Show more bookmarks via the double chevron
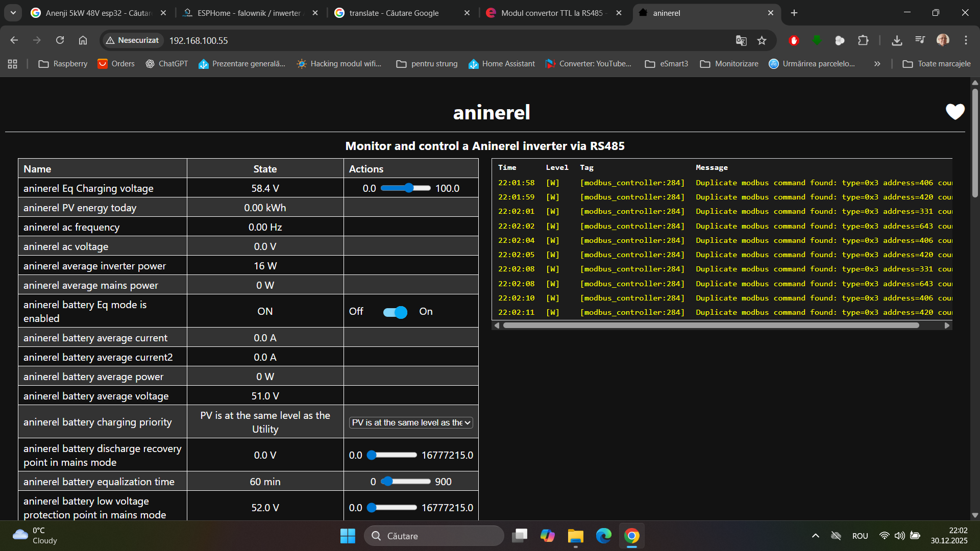The image size is (980, 551). [x=877, y=64]
